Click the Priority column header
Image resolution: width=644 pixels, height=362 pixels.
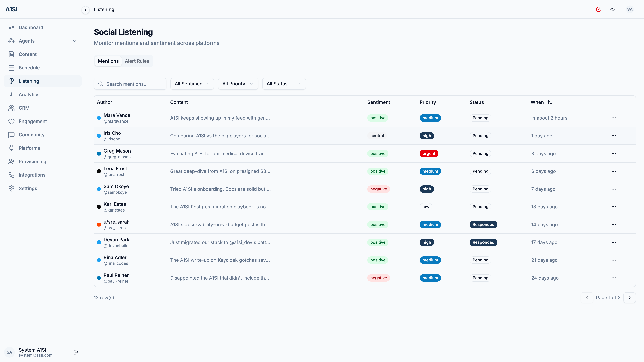tap(427, 102)
